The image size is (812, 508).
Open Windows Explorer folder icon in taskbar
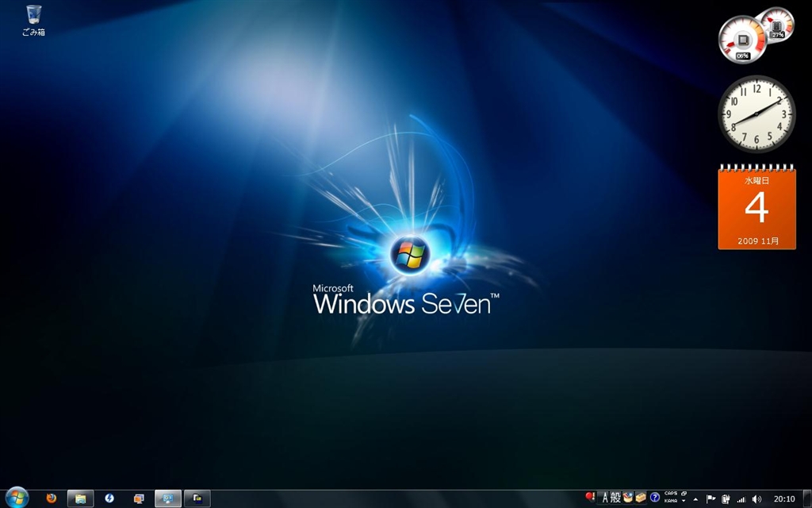click(80, 498)
